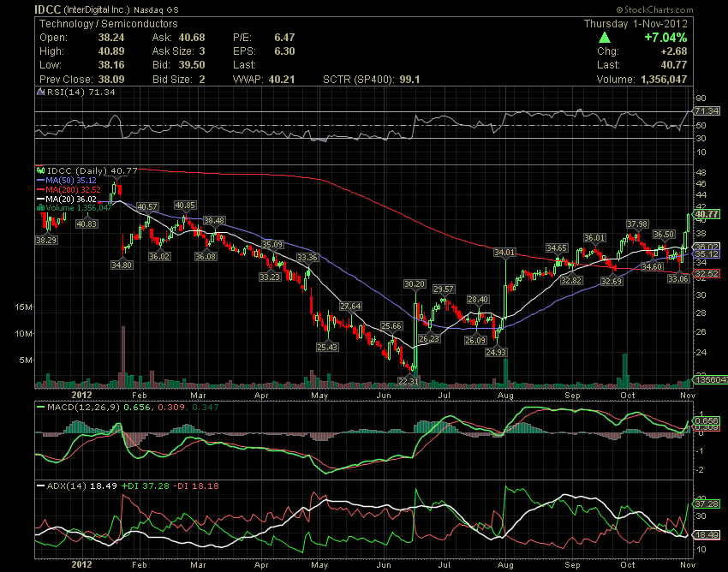Select the ADX(14) 18.49 indicator label

(x=81, y=486)
